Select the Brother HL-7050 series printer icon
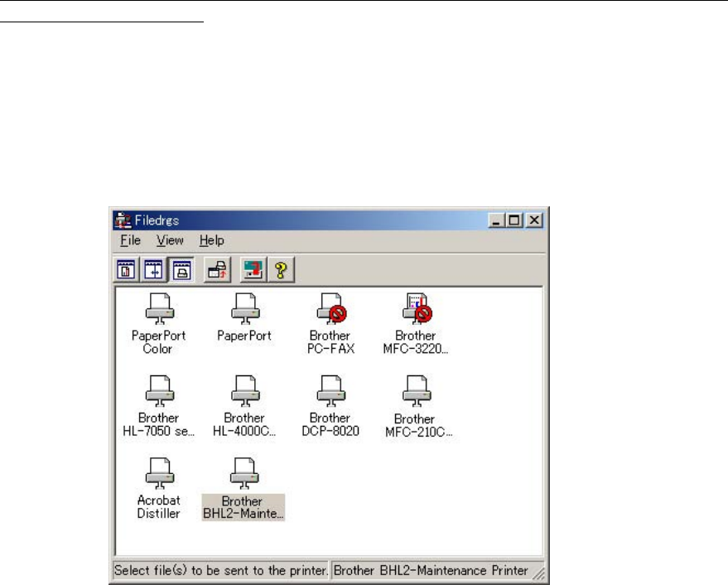 [x=159, y=391]
